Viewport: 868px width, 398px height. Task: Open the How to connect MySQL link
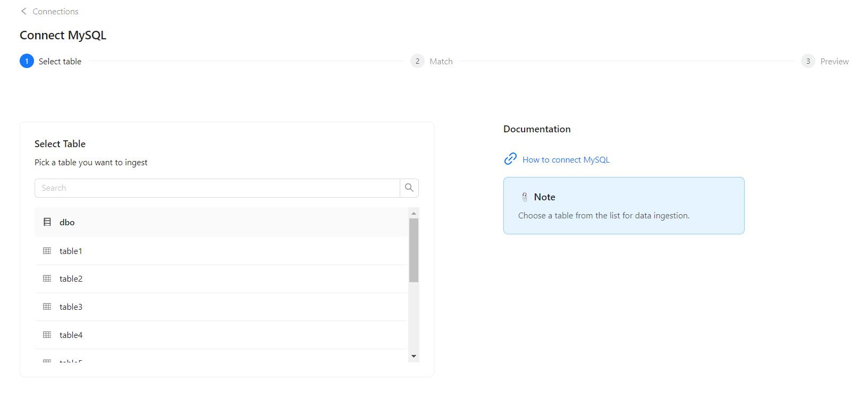tap(566, 160)
